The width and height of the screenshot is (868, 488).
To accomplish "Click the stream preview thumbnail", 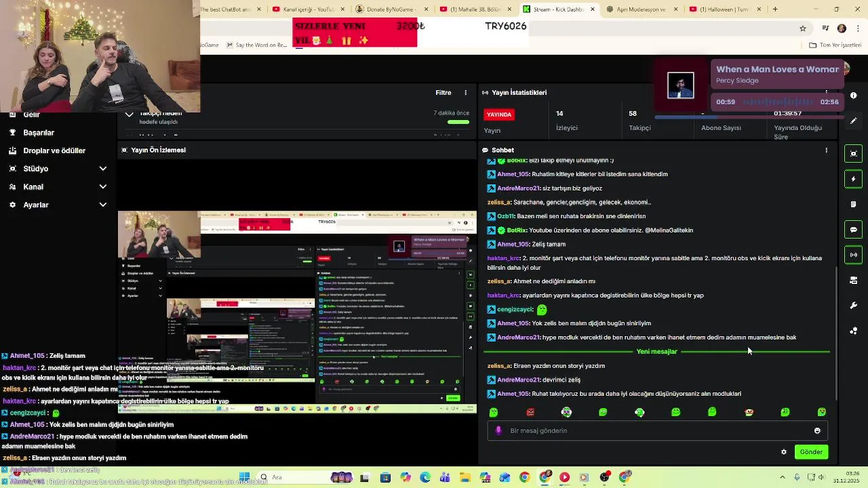I will click(x=297, y=312).
